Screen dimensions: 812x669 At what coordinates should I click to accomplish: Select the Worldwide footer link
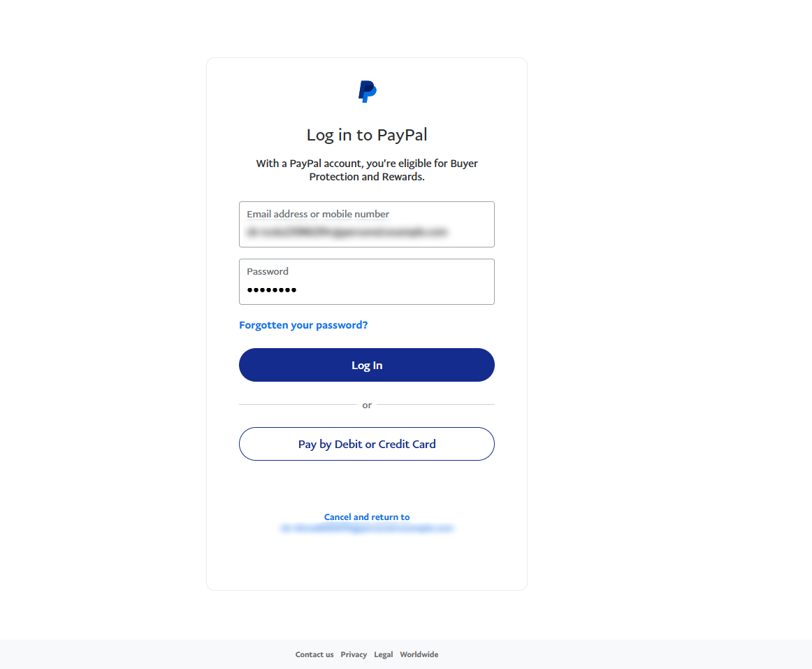click(x=419, y=654)
